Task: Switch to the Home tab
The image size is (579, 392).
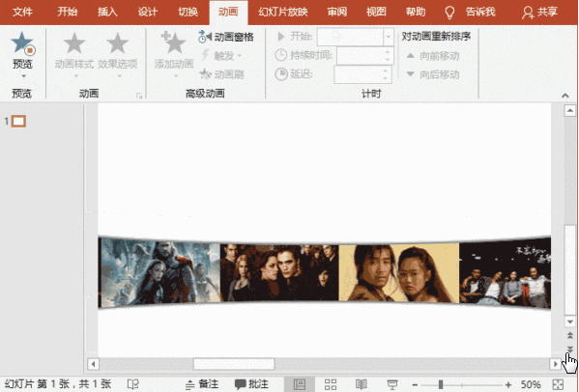Action: (x=68, y=13)
